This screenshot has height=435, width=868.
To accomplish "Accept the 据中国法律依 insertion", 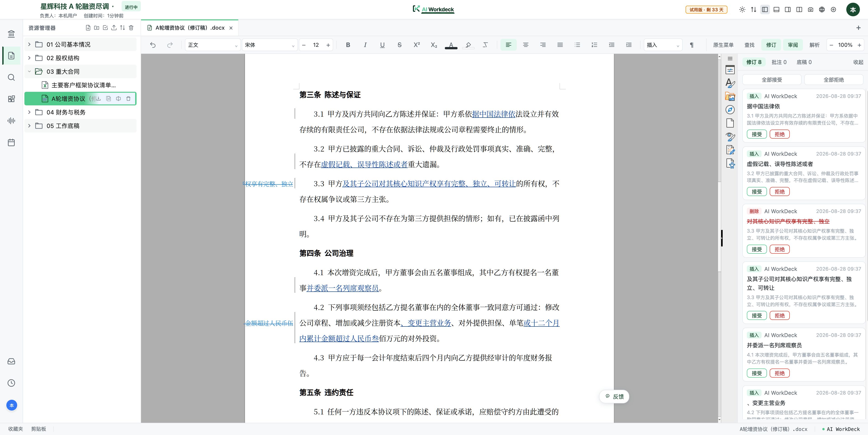I will (757, 134).
